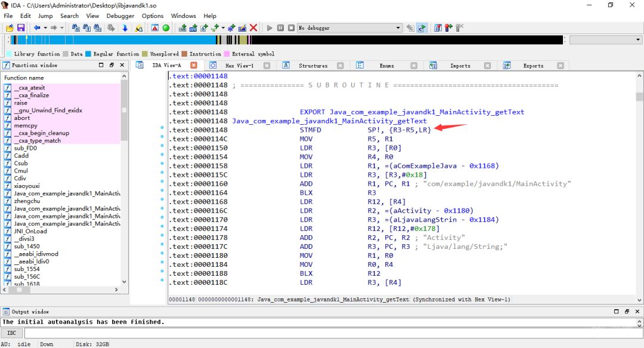Click the blue down arrow toolbar icon
The height and width of the screenshot is (348, 644).
[125, 28]
